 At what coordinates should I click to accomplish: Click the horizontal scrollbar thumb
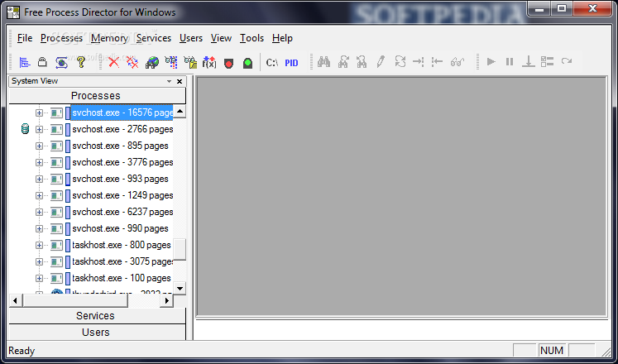75,301
